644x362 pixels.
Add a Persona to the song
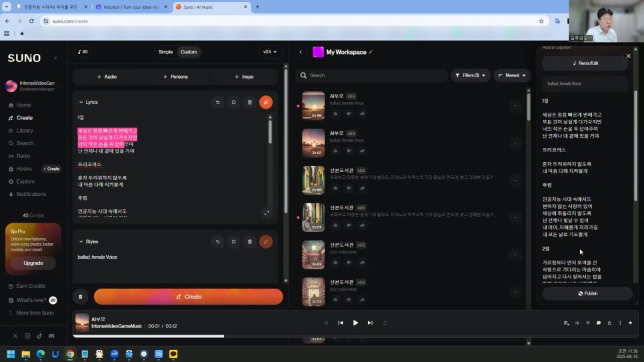click(175, 77)
